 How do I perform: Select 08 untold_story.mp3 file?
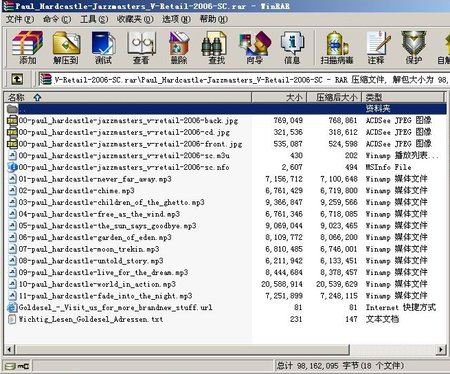91,261
